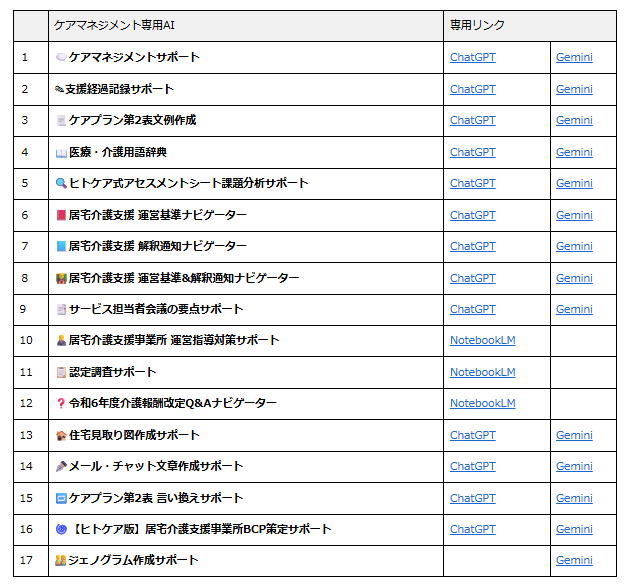Open ChatGPT link for 支援経過記録サポート
630x587 pixels.
(x=472, y=89)
